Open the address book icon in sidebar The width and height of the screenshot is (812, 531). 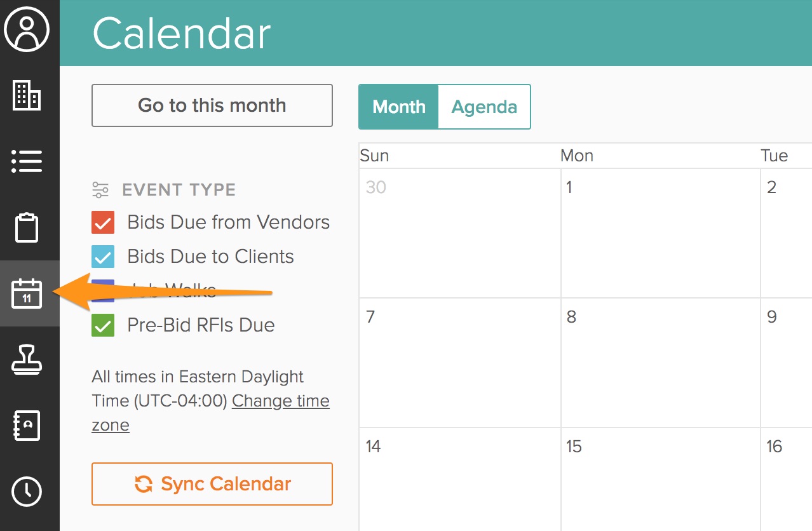pos(27,426)
